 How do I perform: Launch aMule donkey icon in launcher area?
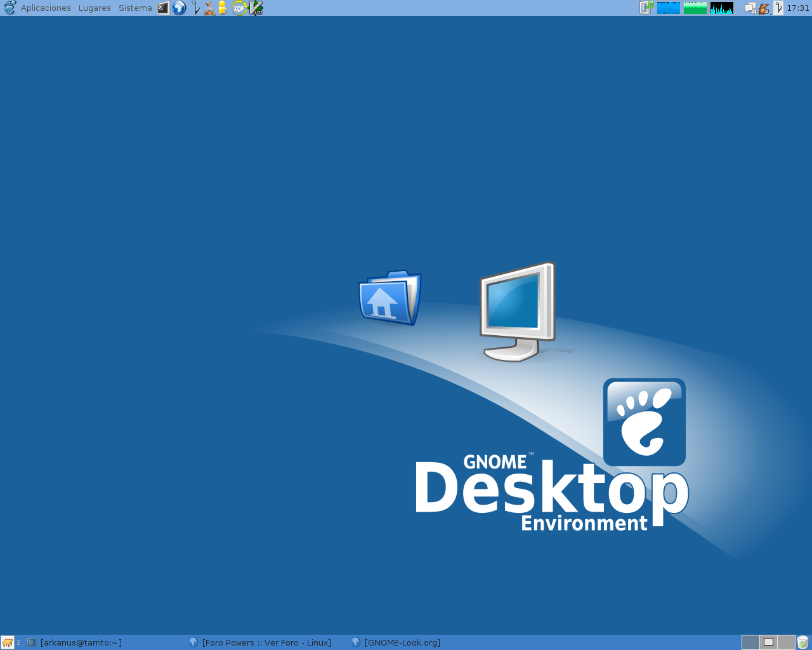(x=209, y=8)
